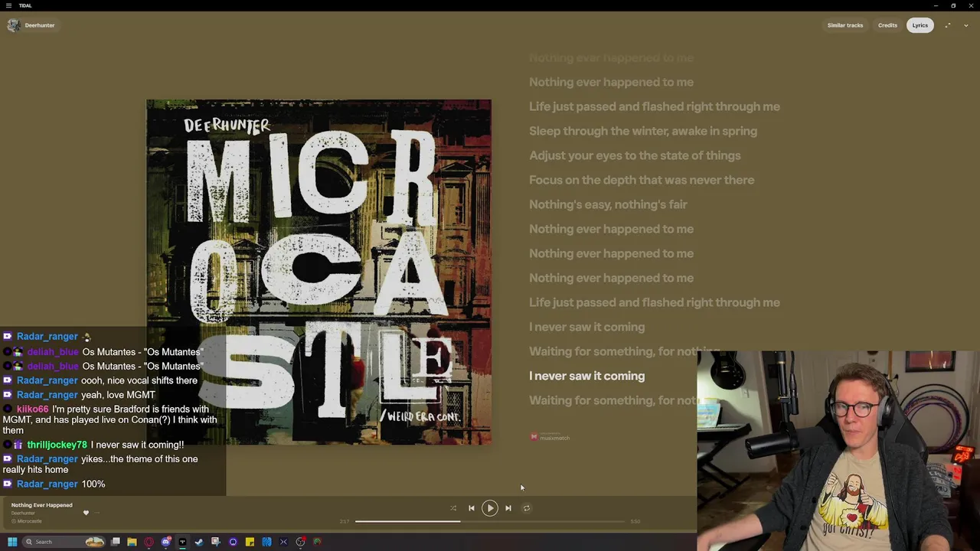Open the blue striped app taskbar icon
This screenshot has width=980, height=551.
[x=266, y=542]
